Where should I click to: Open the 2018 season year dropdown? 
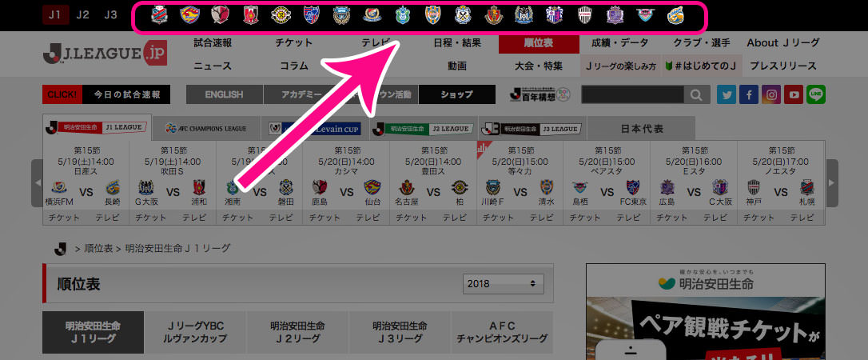[504, 283]
